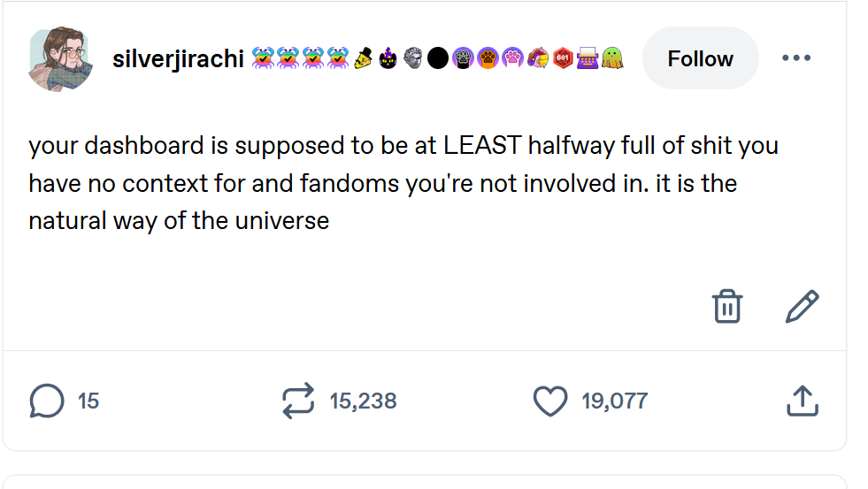Image resolution: width=868 pixels, height=489 pixels.
Task: Delete the post with the trash icon
Action: pos(726,306)
